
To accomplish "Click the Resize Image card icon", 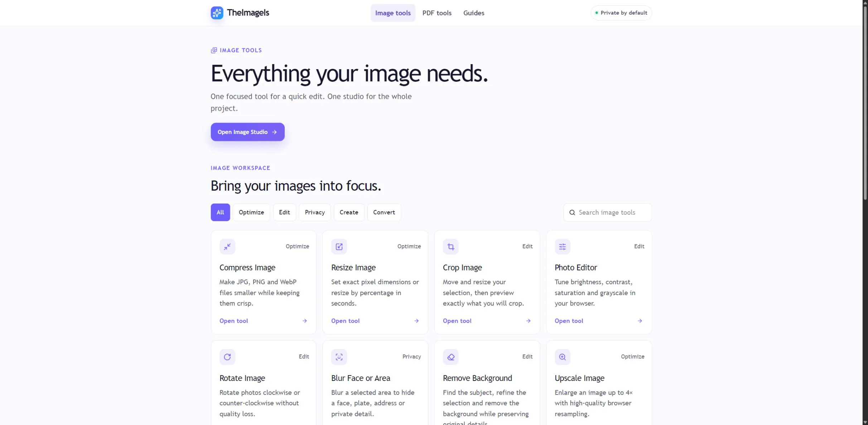I will 339,247.
